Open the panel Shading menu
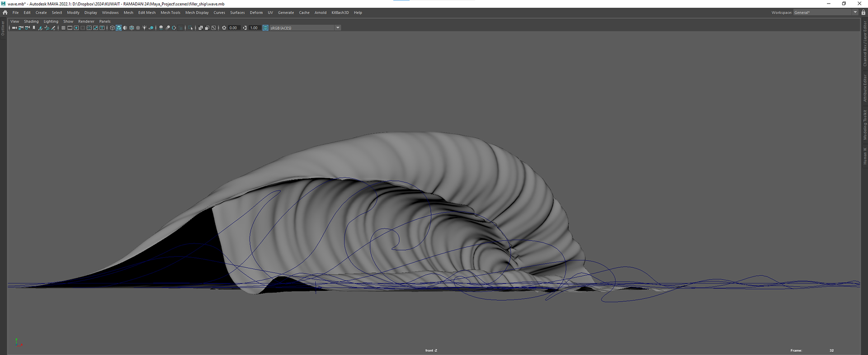Image resolution: width=868 pixels, height=355 pixels. (x=31, y=21)
